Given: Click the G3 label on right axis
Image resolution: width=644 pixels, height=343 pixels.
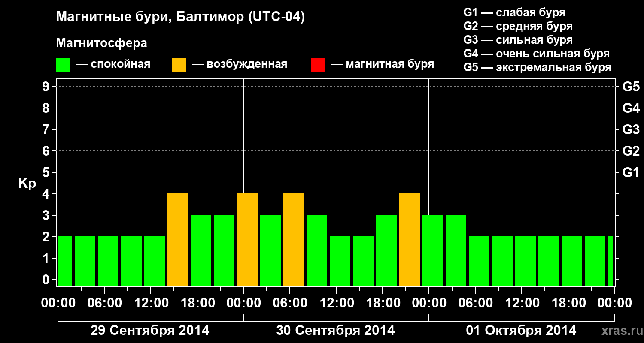Looking at the screenshot, I should coord(631,129).
